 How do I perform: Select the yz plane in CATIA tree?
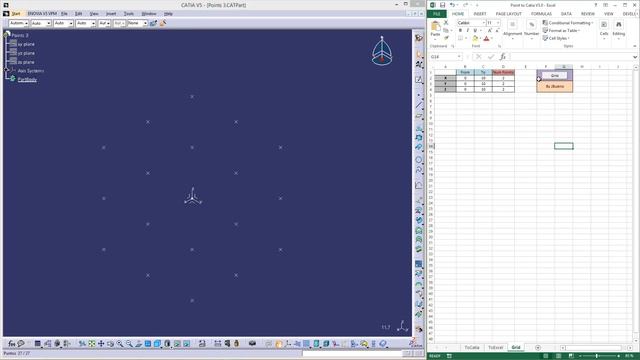(x=26, y=53)
